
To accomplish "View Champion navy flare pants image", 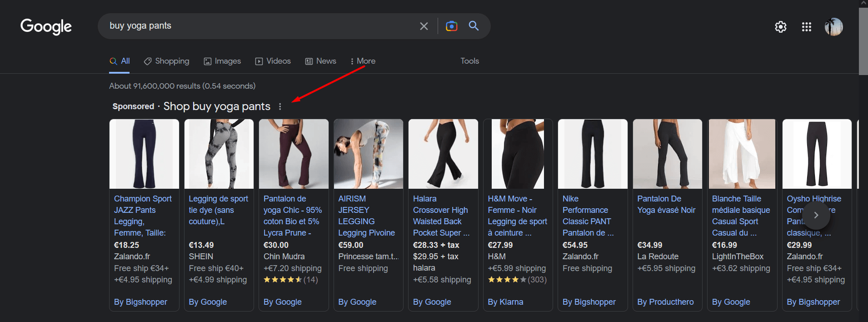I will pyautogui.click(x=144, y=154).
